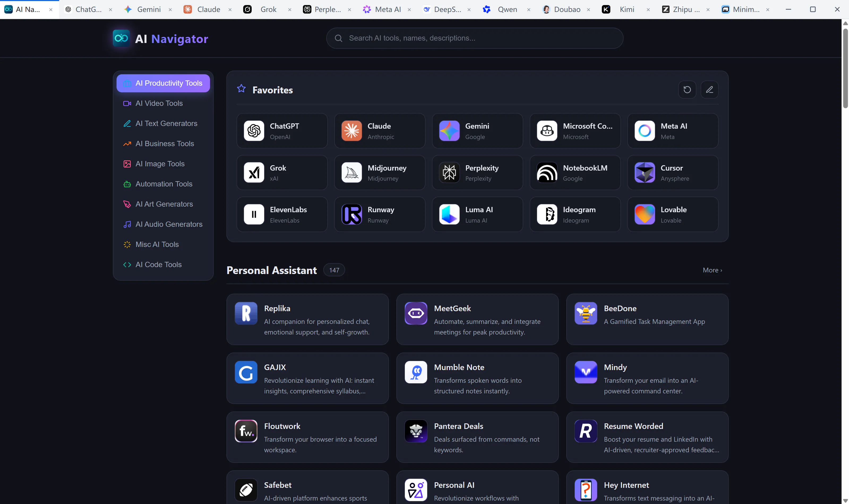Switch to the Claude browser tab

[x=208, y=10]
